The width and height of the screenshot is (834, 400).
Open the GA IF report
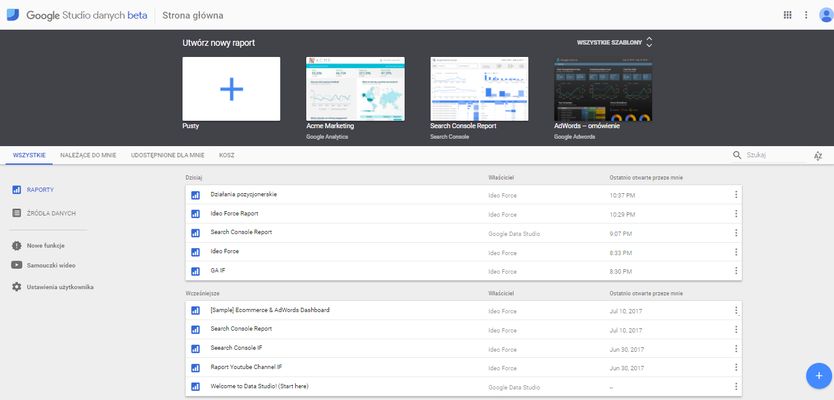[x=218, y=270]
